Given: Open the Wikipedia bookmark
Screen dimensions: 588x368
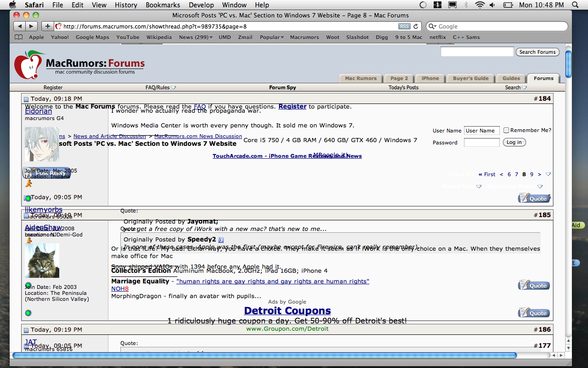Looking at the screenshot, I should [159, 37].
